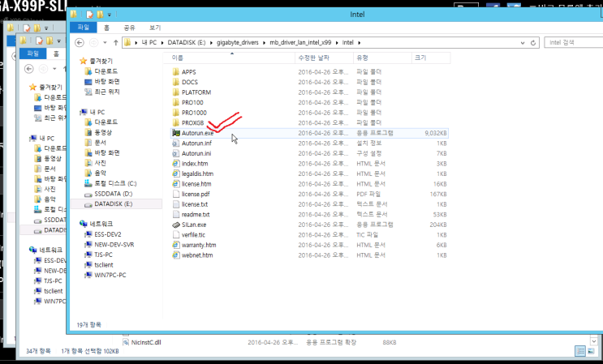Click the license.pdf file icon
This screenshot has width=603, height=364.
[176, 194]
